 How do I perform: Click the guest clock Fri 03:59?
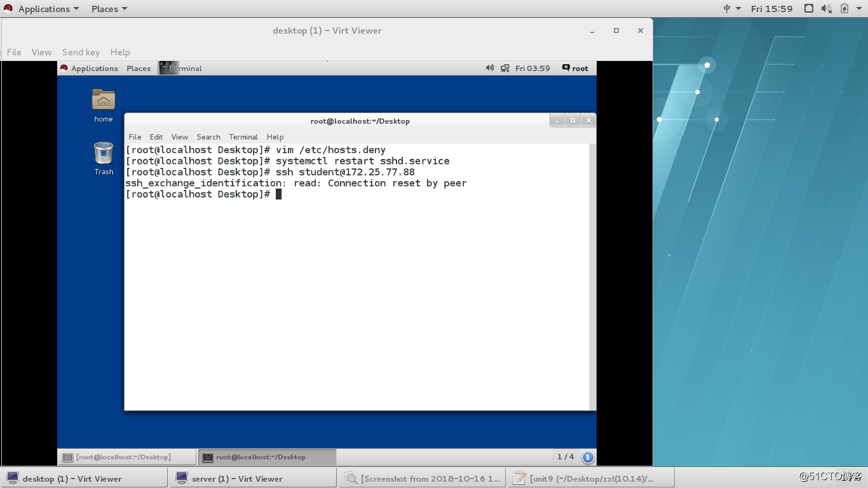[532, 69]
